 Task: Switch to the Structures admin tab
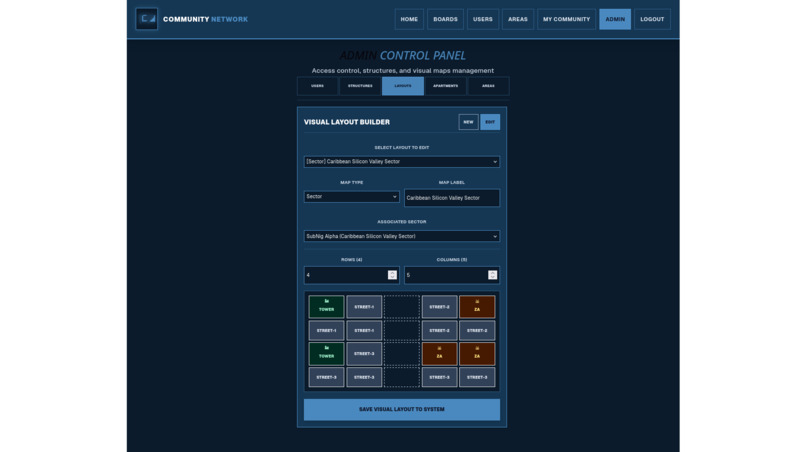[x=360, y=86]
